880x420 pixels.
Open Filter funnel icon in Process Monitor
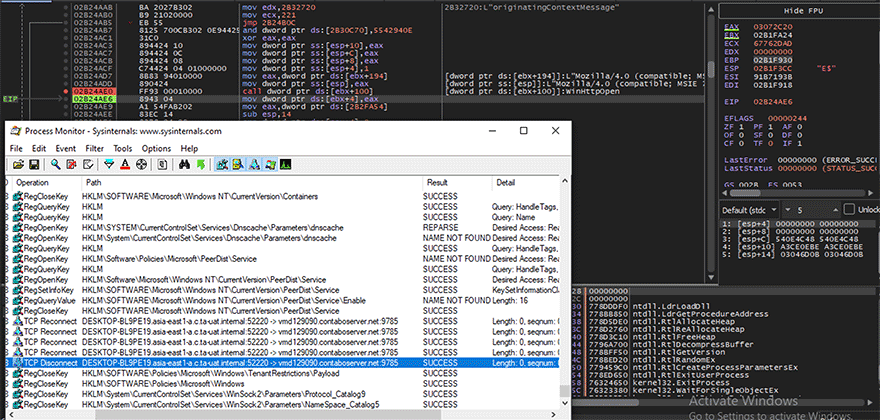pos(109,165)
